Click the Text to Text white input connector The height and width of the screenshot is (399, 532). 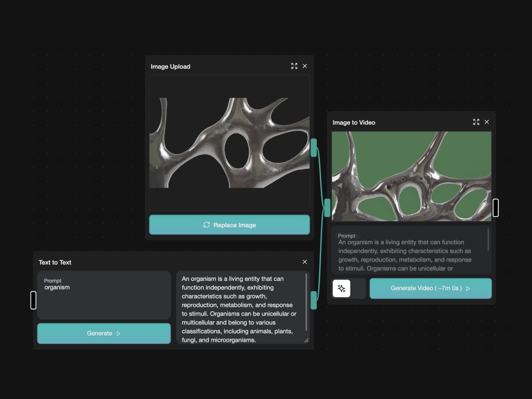pyautogui.click(x=33, y=300)
